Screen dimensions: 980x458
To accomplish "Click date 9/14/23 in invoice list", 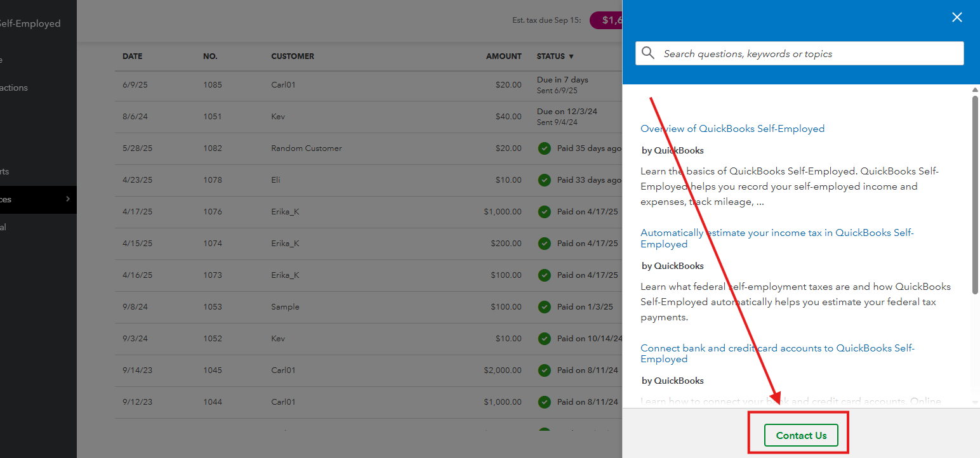I will (x=137, y=370).
